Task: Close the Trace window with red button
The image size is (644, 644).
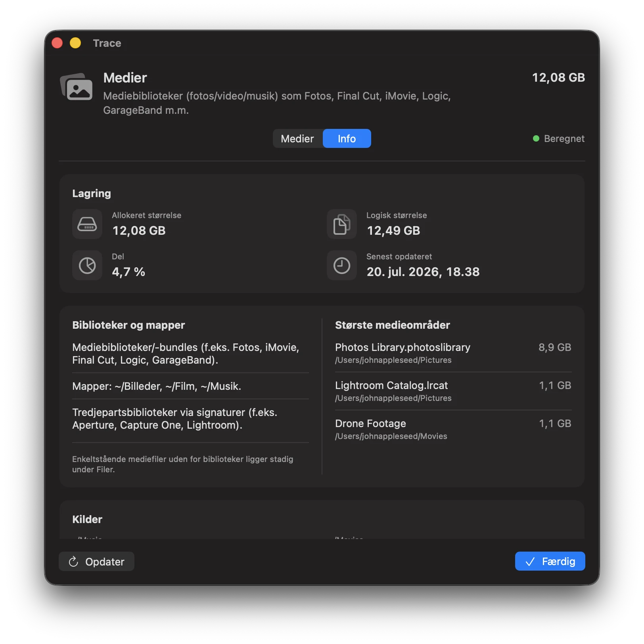Action: [x=57, y=43]
